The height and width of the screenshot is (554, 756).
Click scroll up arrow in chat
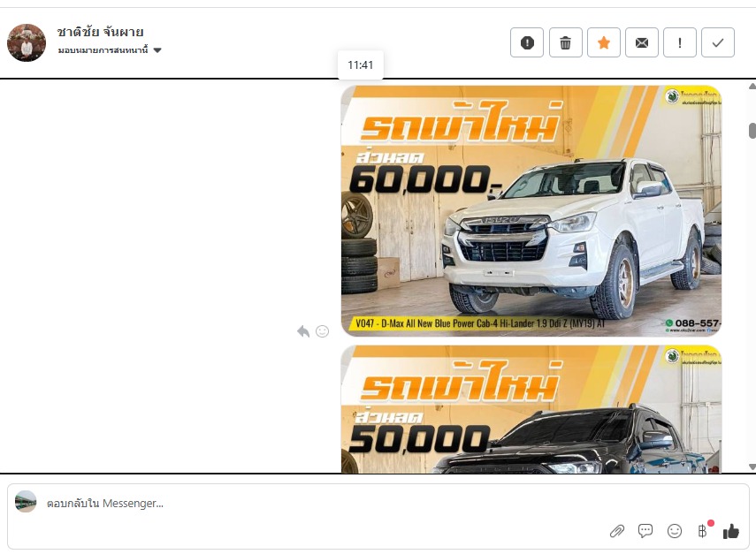[752, 87]
